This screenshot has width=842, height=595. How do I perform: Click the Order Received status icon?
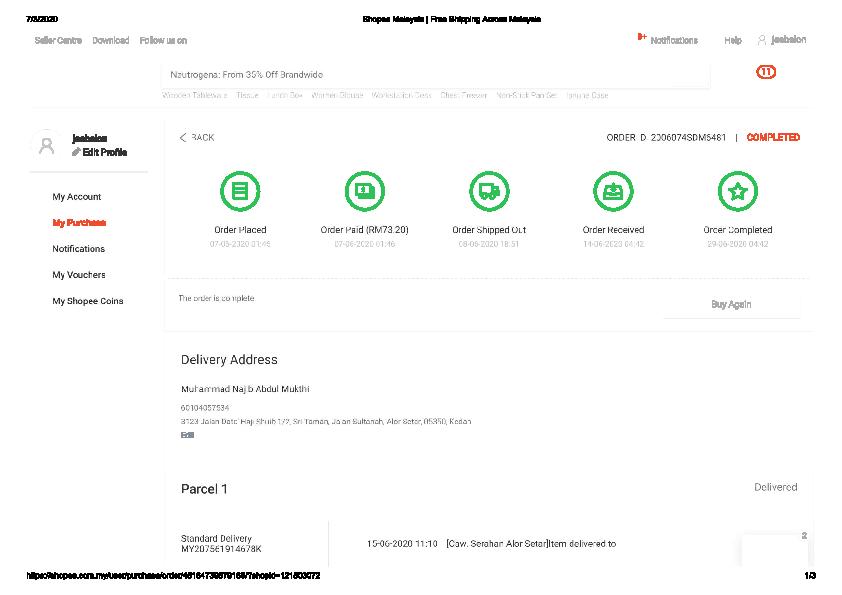coord(613,191)
